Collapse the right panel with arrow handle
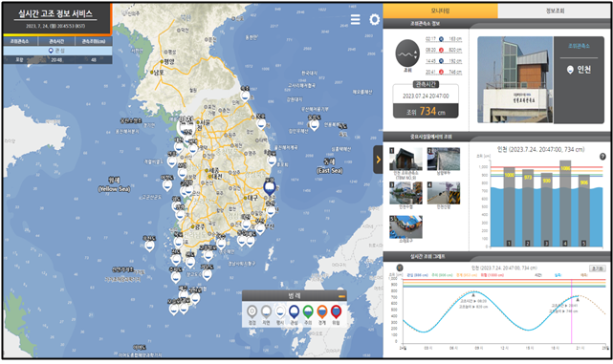The width and height of the screenshot is (613, 364). [x=378, y=160]
